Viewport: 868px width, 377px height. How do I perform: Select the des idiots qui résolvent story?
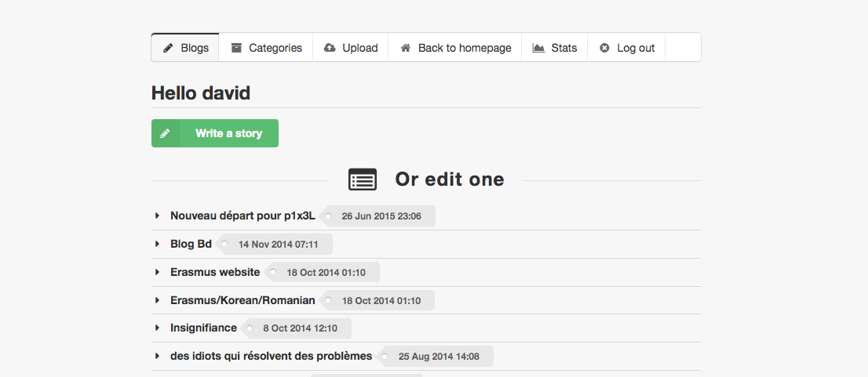[x=271, y=356]
